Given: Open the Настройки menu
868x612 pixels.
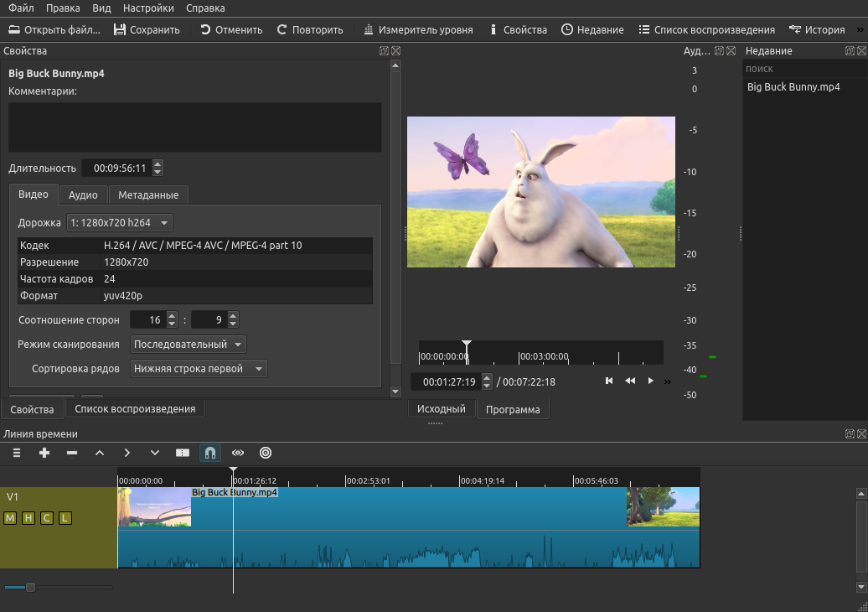Looking at the screenshot, I should pyautogui.click(x=148, y=8).
